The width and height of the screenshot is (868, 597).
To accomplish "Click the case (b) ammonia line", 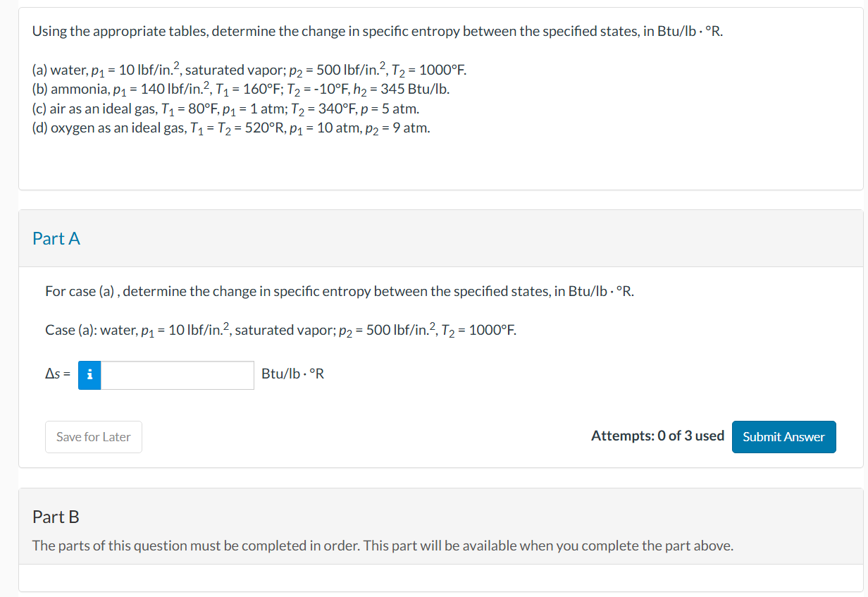I will (x=240, y=89).
